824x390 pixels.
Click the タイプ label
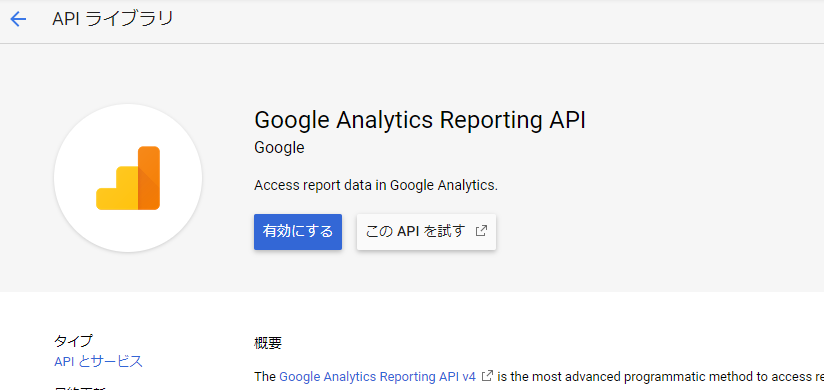(73, 341)
